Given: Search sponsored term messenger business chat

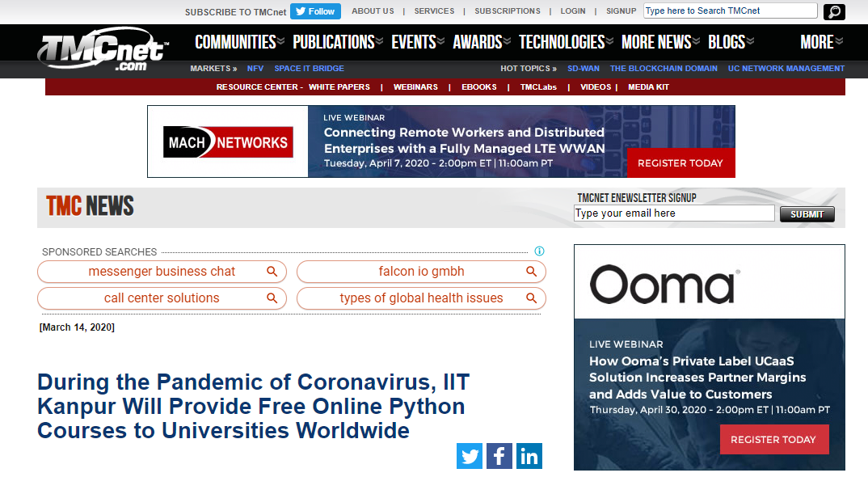Looking at the screenshot, I should (162, 272).
